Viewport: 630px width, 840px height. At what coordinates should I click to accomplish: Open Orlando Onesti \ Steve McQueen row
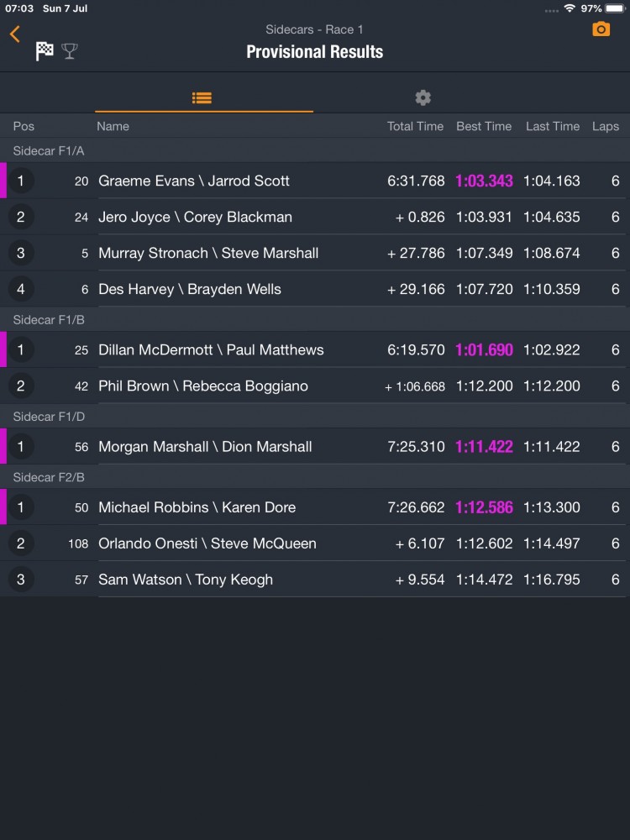point(207,543)
